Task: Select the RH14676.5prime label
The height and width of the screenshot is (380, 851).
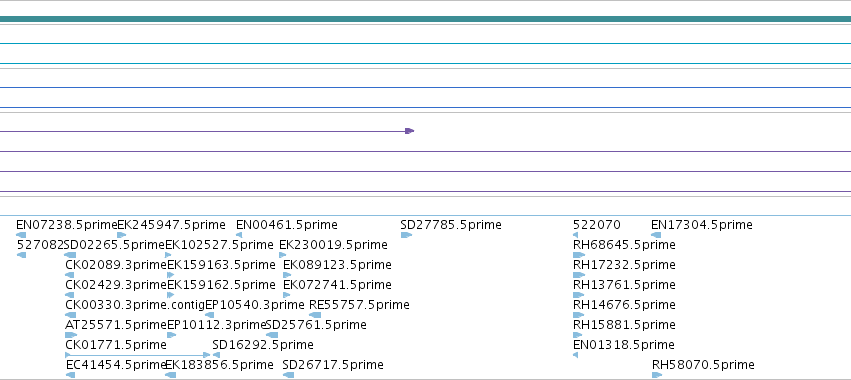Action: pyautogui.click(x=624, y=305)
